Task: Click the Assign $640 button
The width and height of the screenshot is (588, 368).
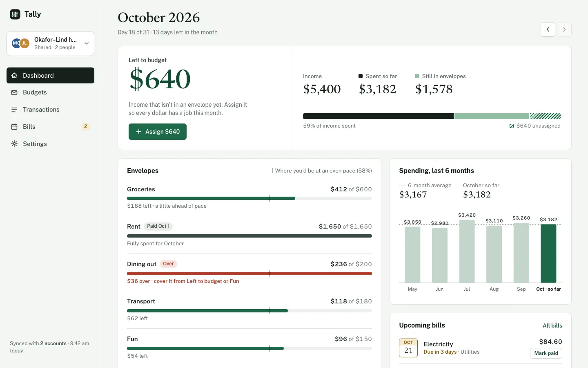Action: coord(158,132)
